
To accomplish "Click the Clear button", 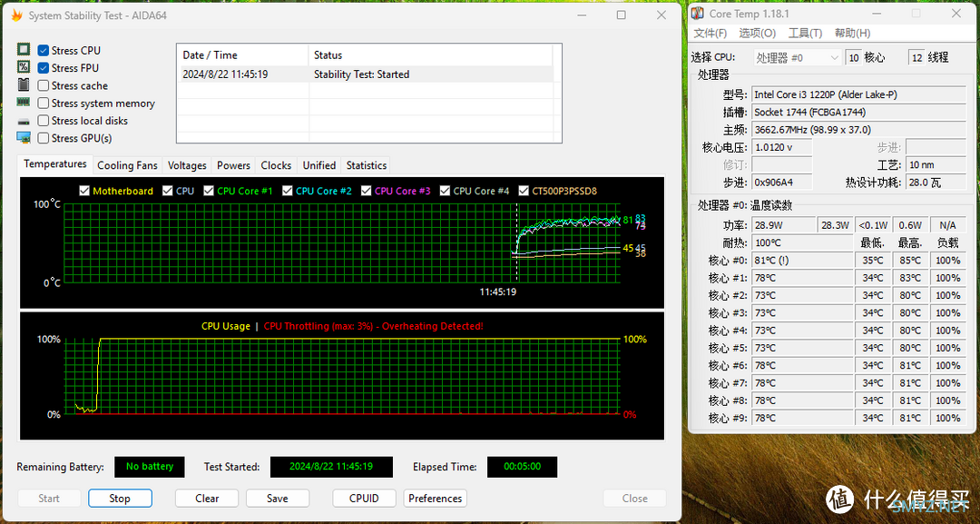I will coord(207,499).
